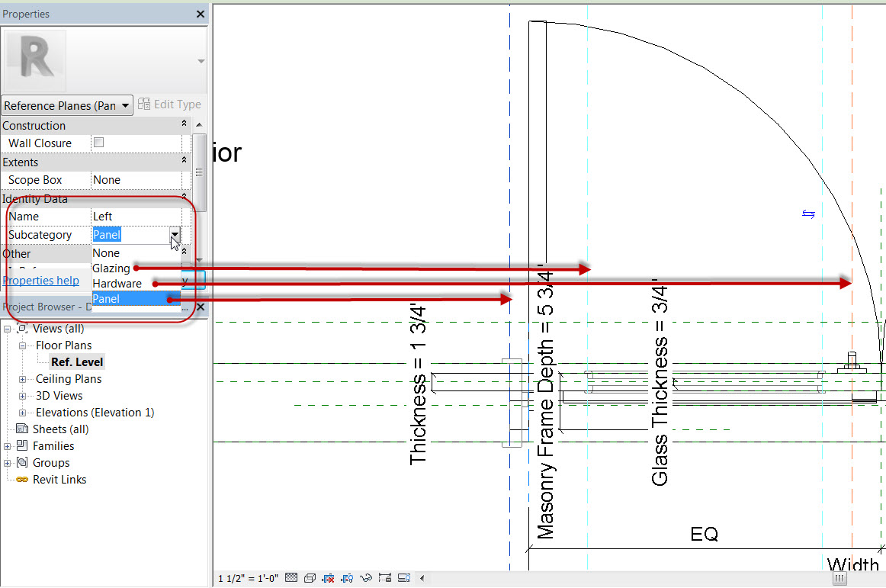886x588 pixels.
Task: Click the Show Crop Region icon
Action: pyautogui.click(x=347, y=577)
